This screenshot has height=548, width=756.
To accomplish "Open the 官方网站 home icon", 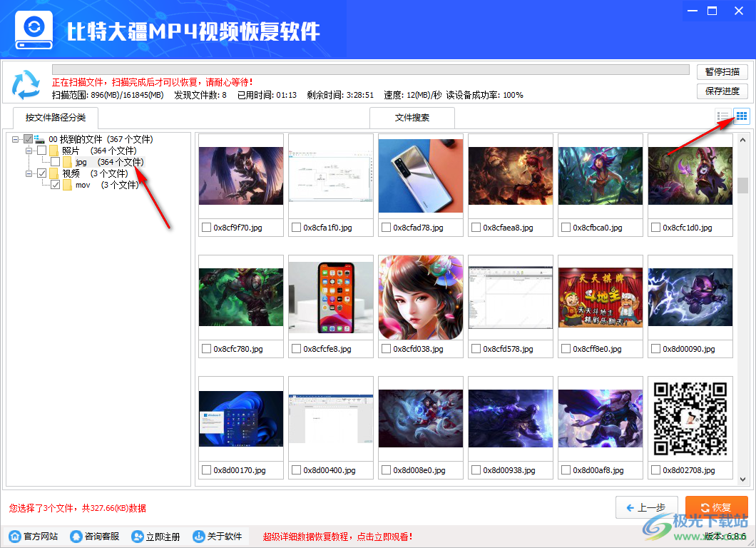I will tap(16, 537).
